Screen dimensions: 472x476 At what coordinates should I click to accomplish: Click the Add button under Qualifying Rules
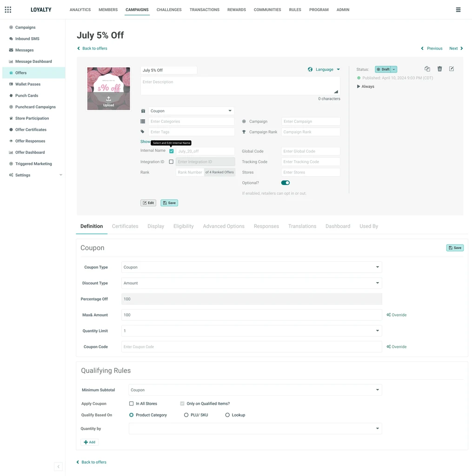coord(90,443)
